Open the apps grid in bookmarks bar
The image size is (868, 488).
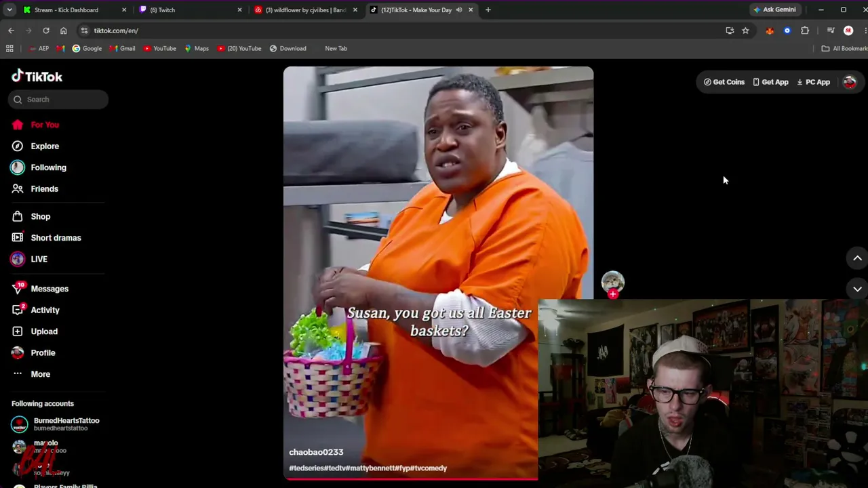(x=9, y=49)
